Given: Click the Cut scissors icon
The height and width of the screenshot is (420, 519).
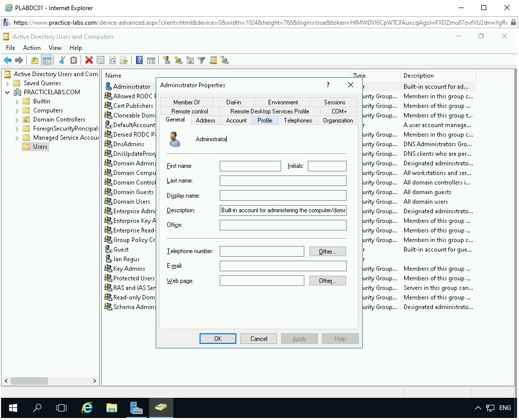Looking at the screenshot, I should (x=62, y=61).
